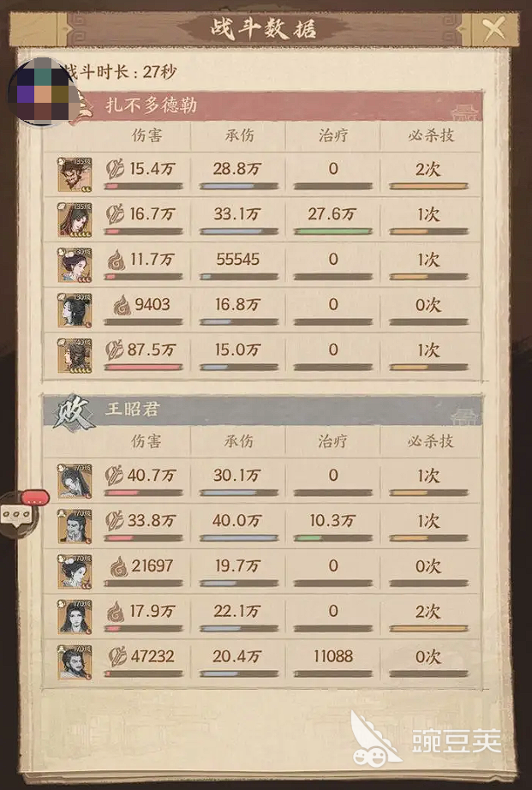Viewport: 532px width, 790px height.
Task: Select hero portrait with 16.7万 damage
Action: [x=74, y=219]
